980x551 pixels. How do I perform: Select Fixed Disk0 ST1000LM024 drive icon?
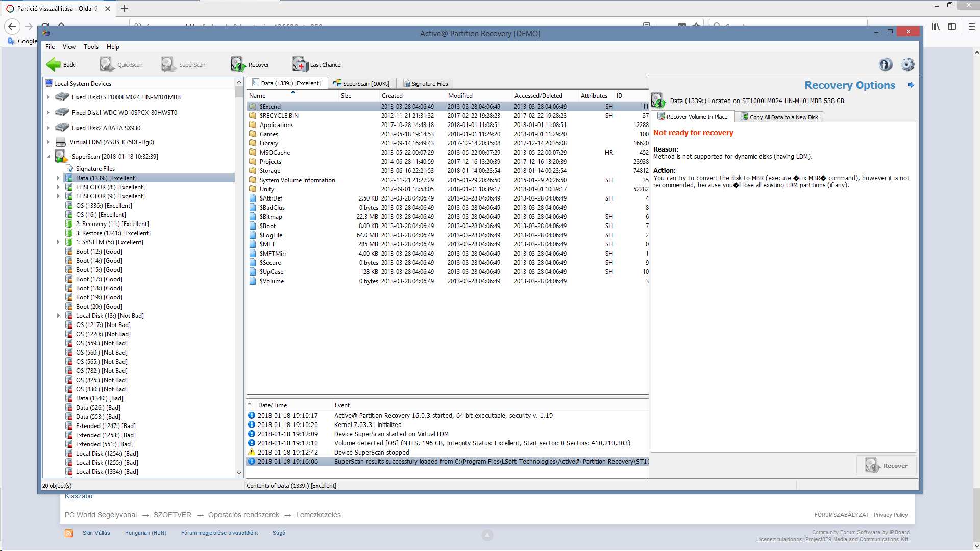click(x=62, y=97)
